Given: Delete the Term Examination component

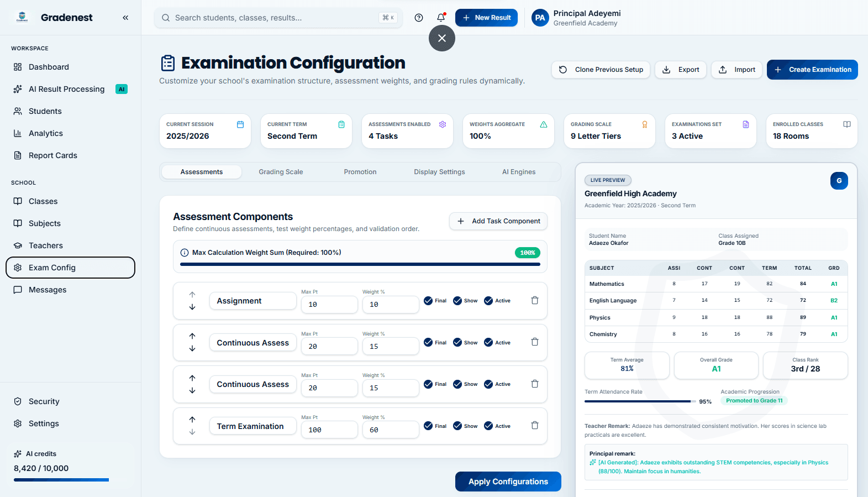Looking at the screenshot, I should [x=535, y=425].
